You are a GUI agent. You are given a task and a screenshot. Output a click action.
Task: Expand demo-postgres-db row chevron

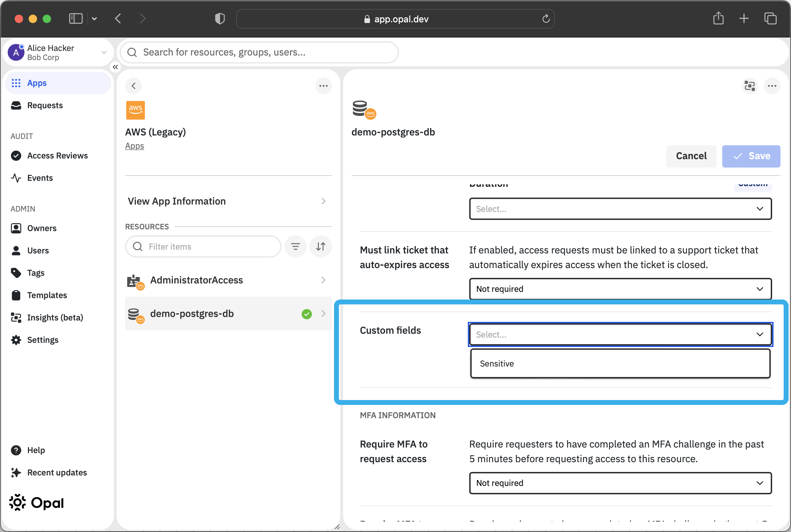324,313
